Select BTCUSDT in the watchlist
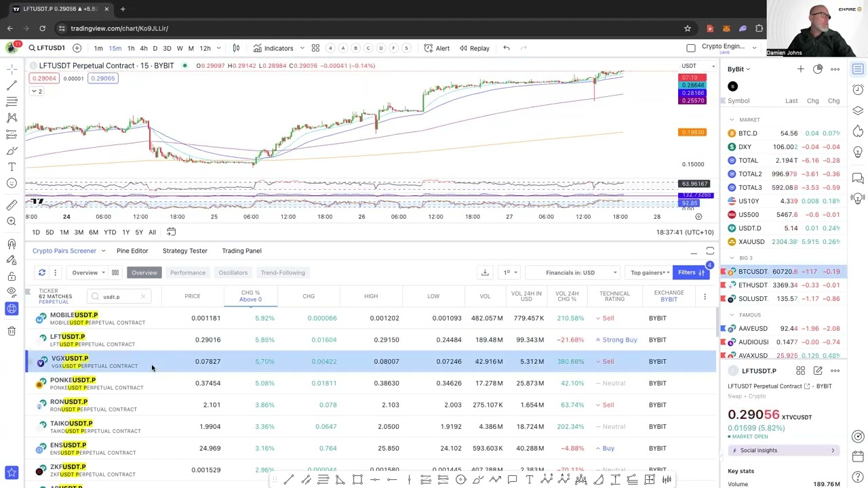 pyautogui.click(x=783, y=271)
